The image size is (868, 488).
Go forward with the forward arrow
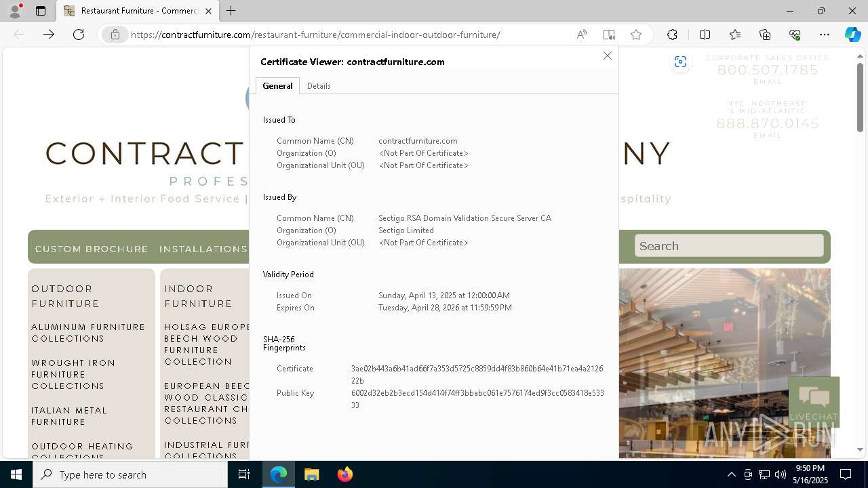(x=49, y=35)
